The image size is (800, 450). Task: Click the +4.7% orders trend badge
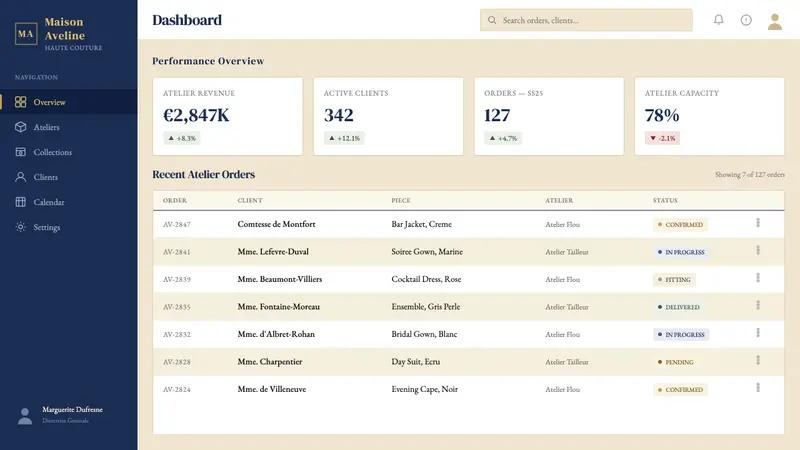pyautogui.click(x=503, y=138)
